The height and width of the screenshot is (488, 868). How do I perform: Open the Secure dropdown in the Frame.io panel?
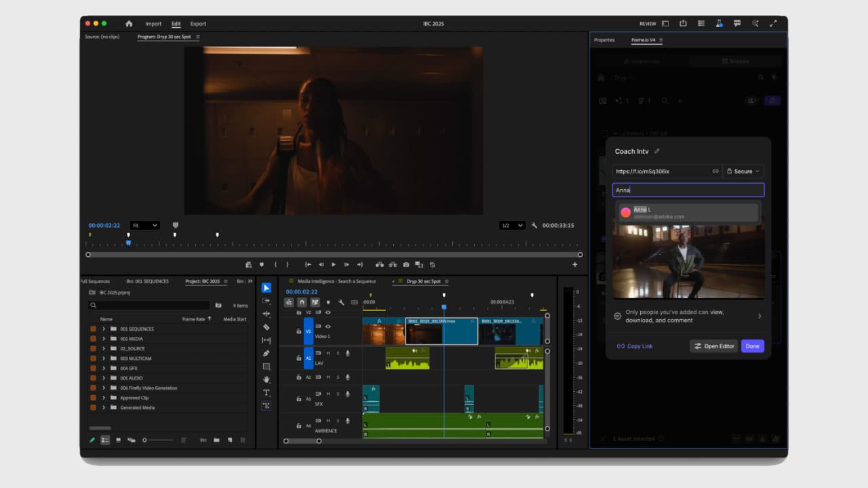point(743,171)
